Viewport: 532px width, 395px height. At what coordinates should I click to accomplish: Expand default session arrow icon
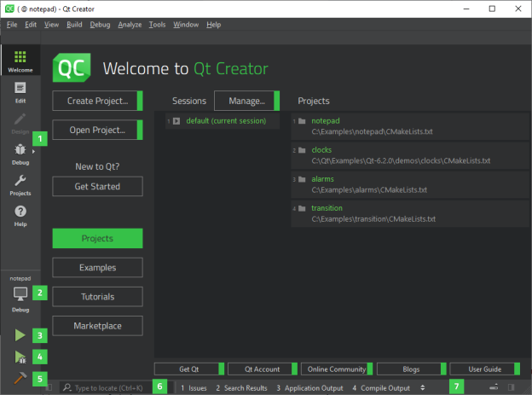176,121
